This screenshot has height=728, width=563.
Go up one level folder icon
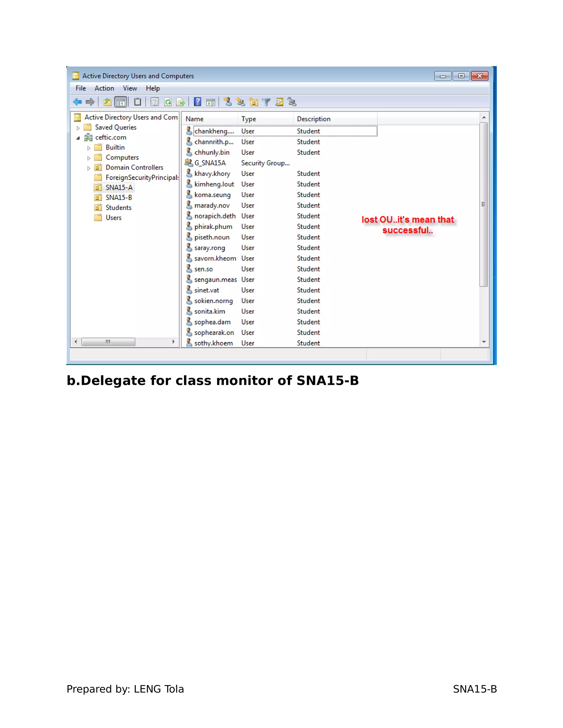click(107, 102)
